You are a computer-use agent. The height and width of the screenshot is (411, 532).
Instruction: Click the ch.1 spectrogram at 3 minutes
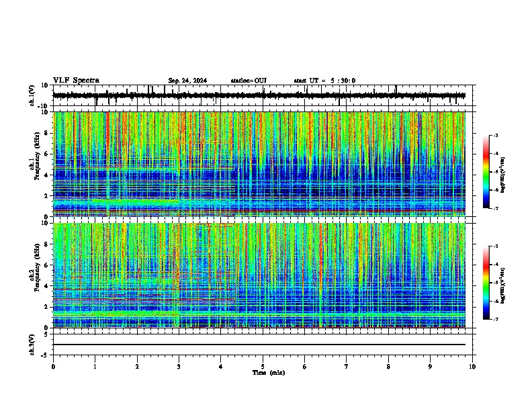point(179,164)
